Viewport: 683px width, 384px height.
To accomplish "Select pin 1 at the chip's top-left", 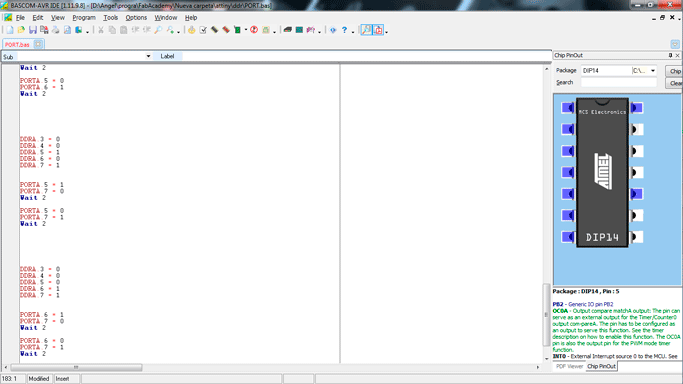I will tap(568, 108).
